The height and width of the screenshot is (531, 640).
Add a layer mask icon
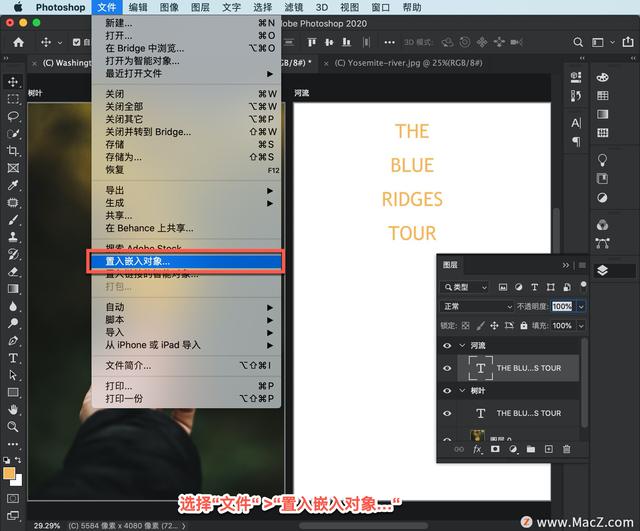point(495,449)
